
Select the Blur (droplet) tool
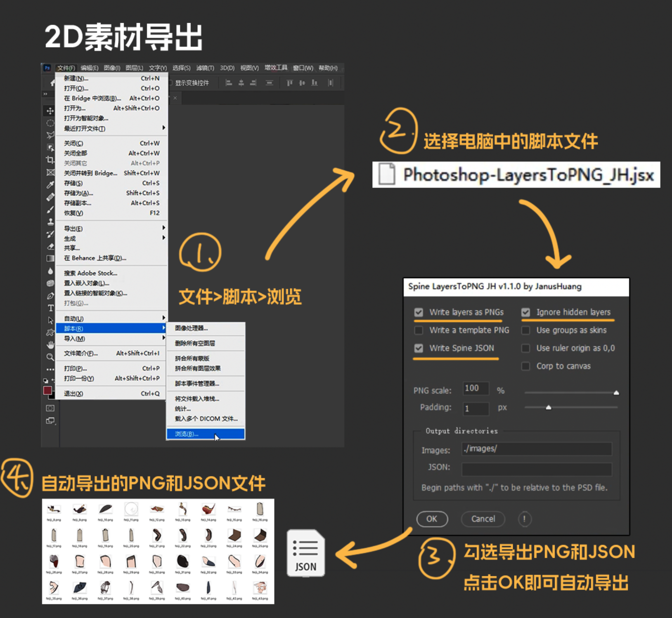(x=50, y=271)
